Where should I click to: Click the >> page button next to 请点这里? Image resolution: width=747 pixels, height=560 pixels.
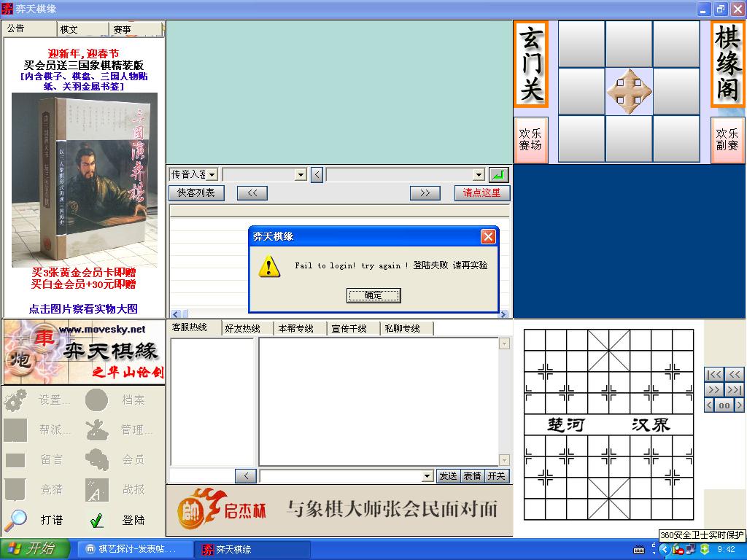(425, 192)
